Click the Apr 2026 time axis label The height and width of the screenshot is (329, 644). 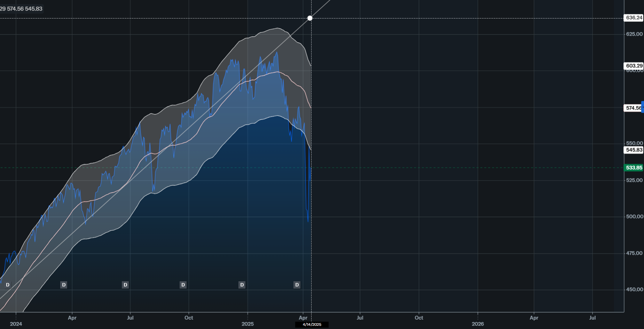click(x=534, y=318)
